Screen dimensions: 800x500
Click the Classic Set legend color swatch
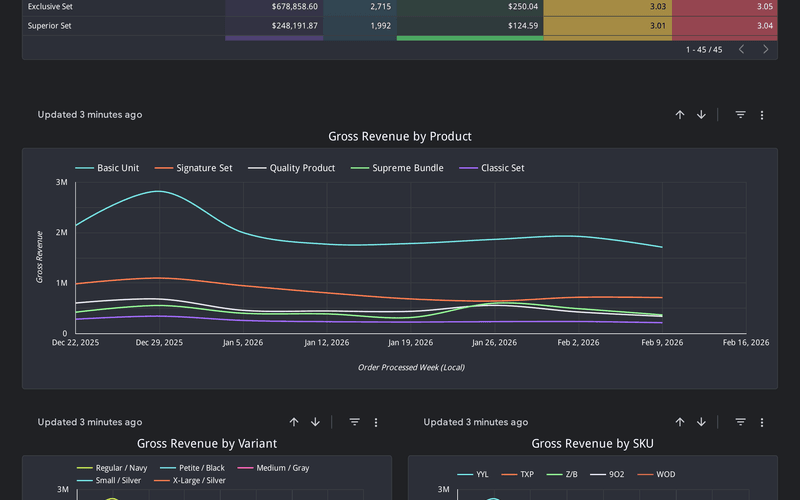(x=467, y=168)
